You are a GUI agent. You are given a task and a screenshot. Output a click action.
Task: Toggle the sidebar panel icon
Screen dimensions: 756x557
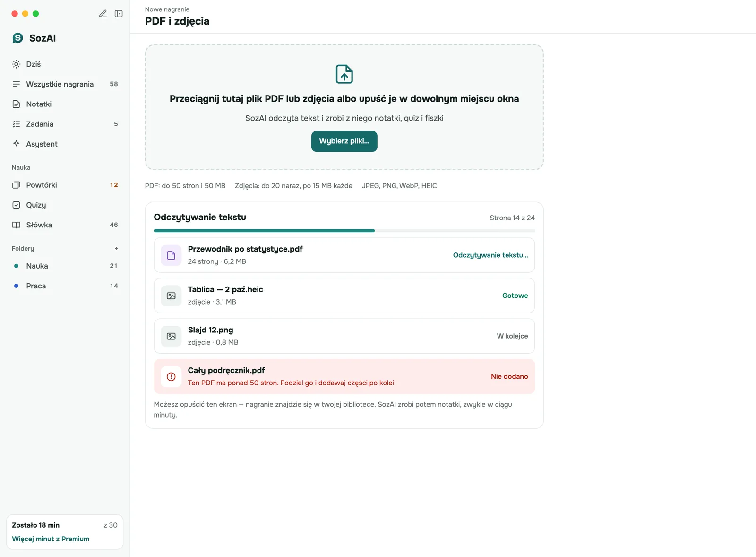point(119,14)
